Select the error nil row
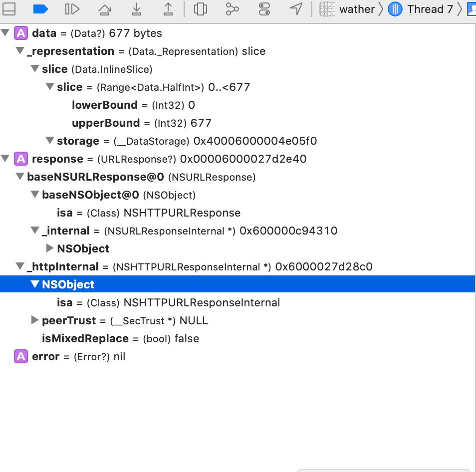The width and height of the screenshot is (476, 472). coord(238,356)
